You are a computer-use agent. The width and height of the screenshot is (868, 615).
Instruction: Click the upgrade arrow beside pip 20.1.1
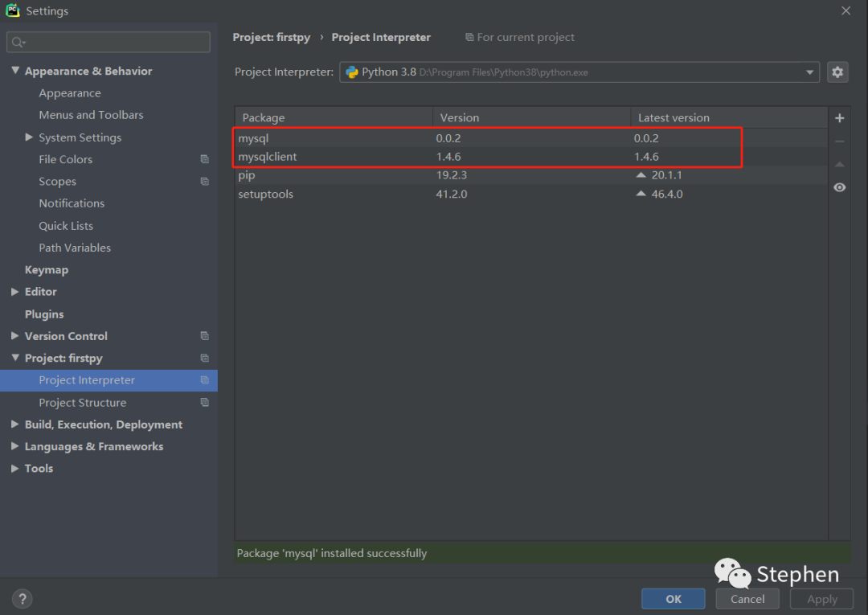[x=641, y=175]
